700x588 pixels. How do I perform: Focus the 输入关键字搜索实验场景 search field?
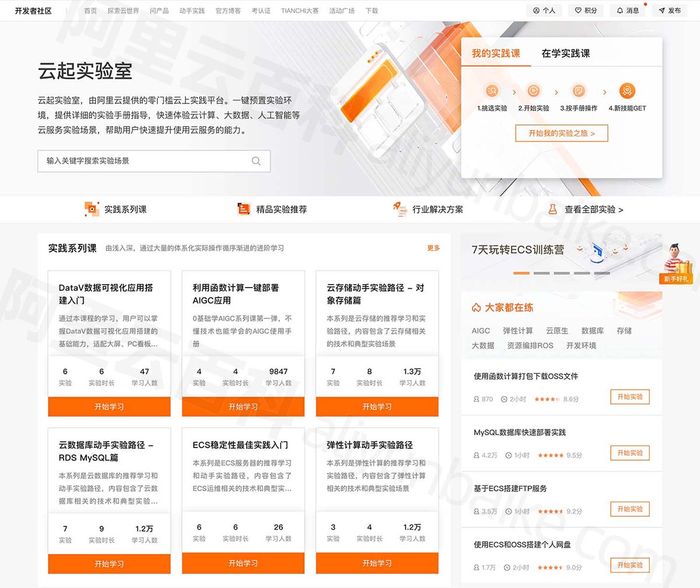coord(154,161)
